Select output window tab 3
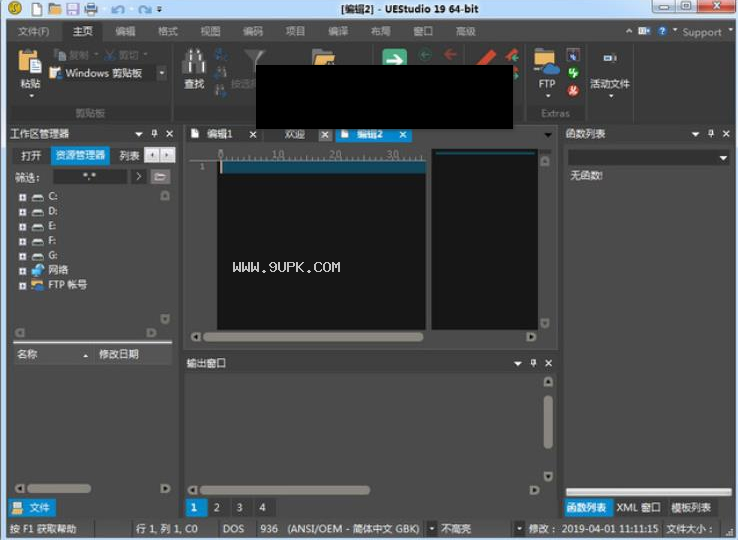 240,508
